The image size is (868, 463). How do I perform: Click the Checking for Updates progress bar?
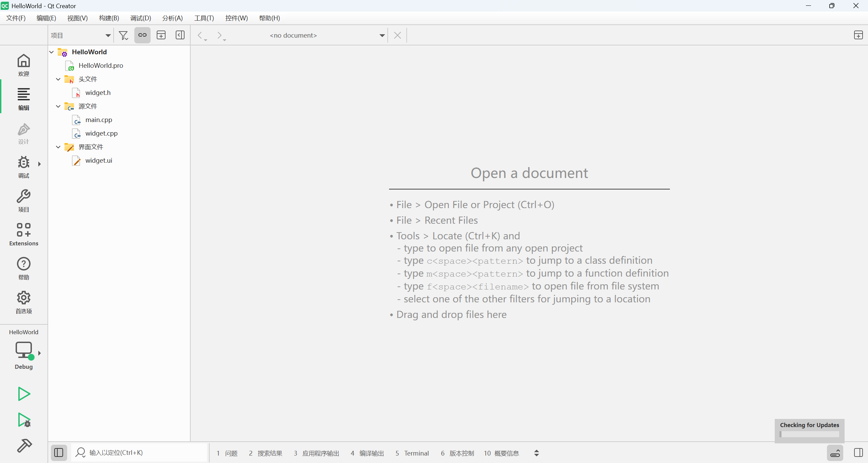pos(810,434)
